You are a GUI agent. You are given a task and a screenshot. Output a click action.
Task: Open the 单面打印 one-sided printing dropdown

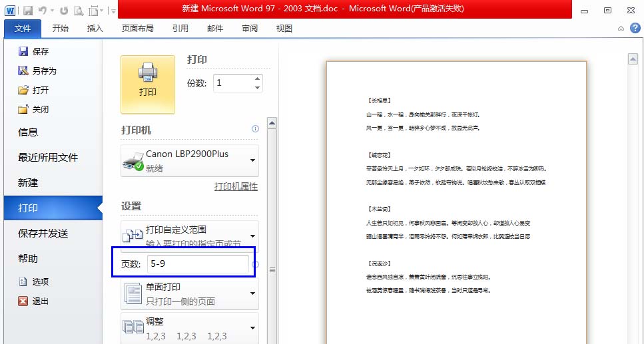click(x=253, y=293)
